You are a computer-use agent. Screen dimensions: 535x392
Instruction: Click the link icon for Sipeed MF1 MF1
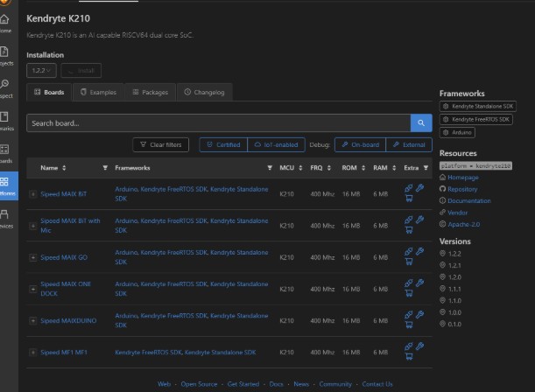409,346
